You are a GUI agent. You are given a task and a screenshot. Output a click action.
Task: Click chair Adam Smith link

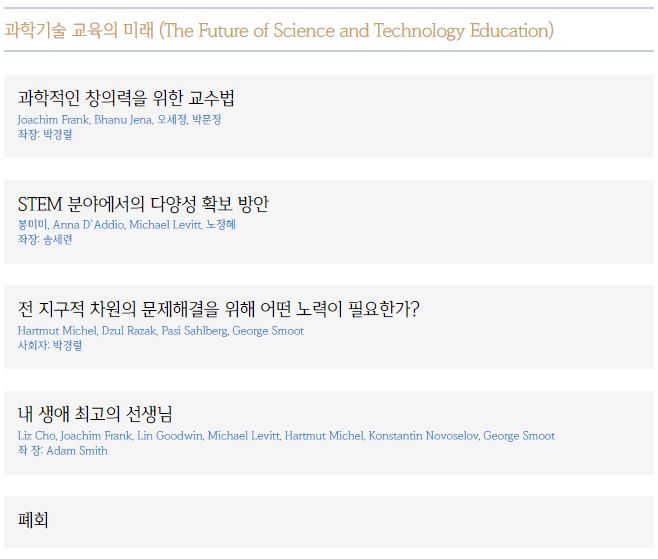point(77,451)
